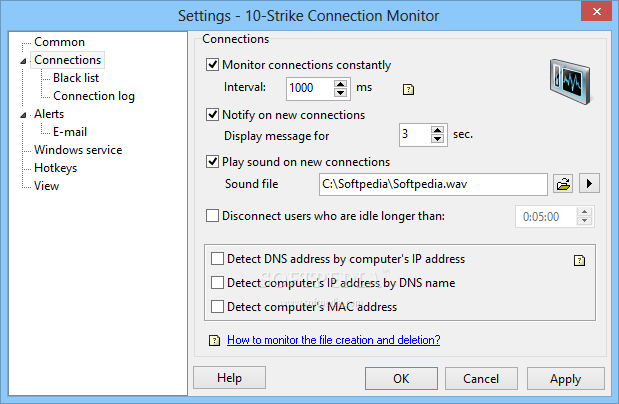
Task: Collapse the Alerts tree node
Action: [23, 115]
